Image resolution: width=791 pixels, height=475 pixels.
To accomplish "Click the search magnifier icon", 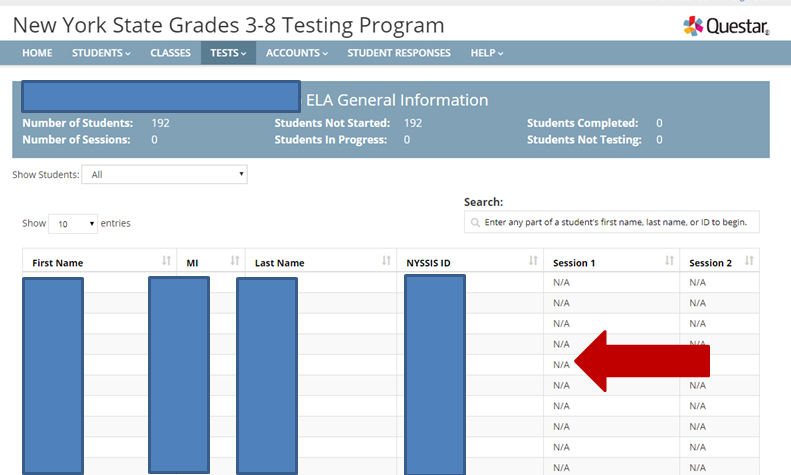I will [x=475, y=222].
